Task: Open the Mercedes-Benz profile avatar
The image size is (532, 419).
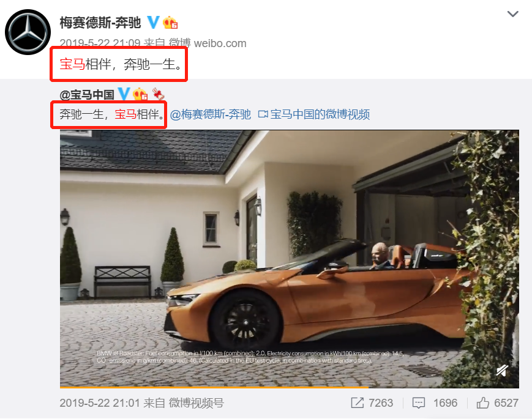Action: coord(28,32)
